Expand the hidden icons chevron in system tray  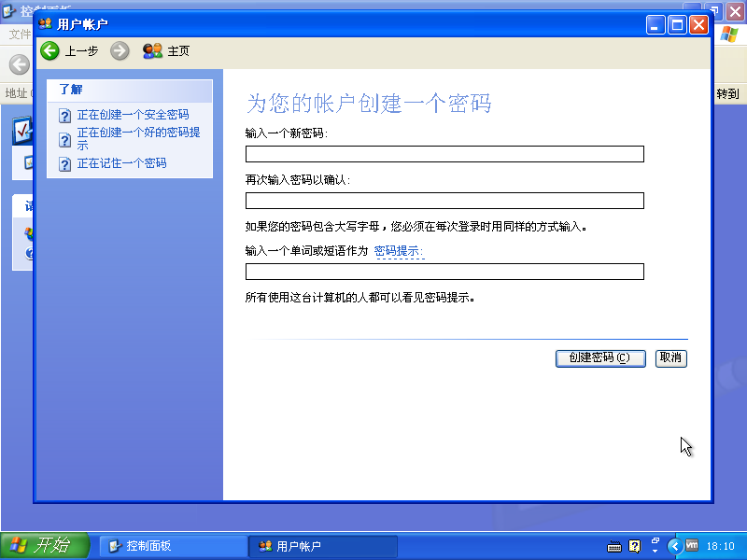[x=675, y=546]
